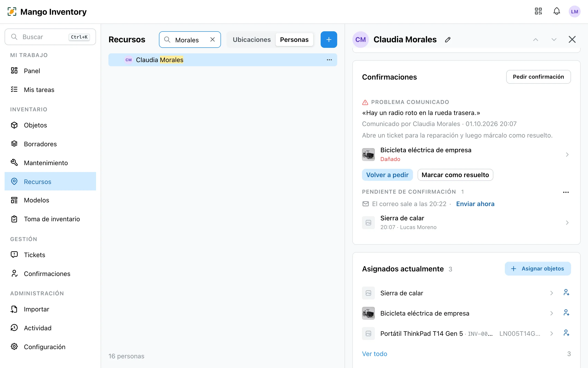This screenshot has width=588, height=368.
Task: Add a new resource with plus button
Action: [x=329, y=39]
